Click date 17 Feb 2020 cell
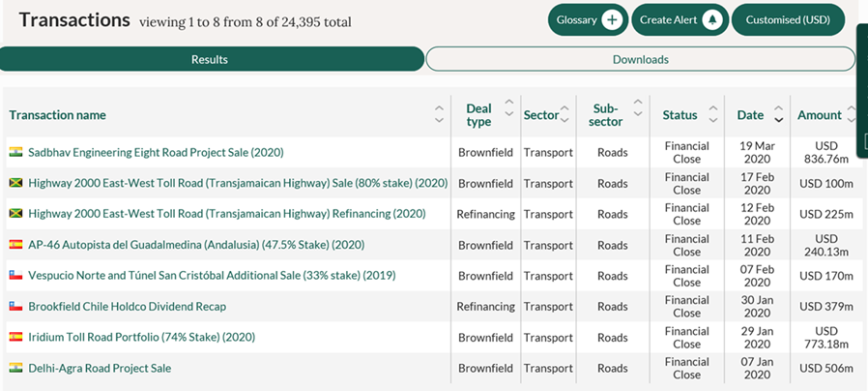Screen dimensions: 868x391 (757, 184)
